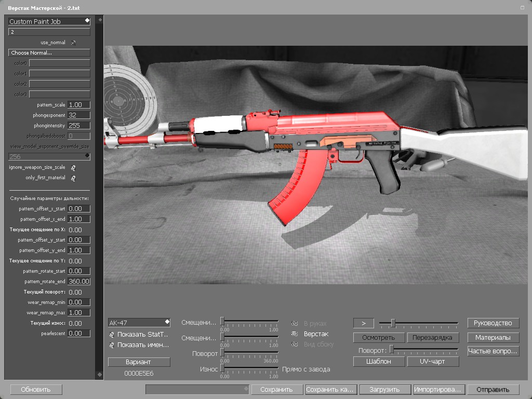Click the pearlescent value field

tap(79, 334)
